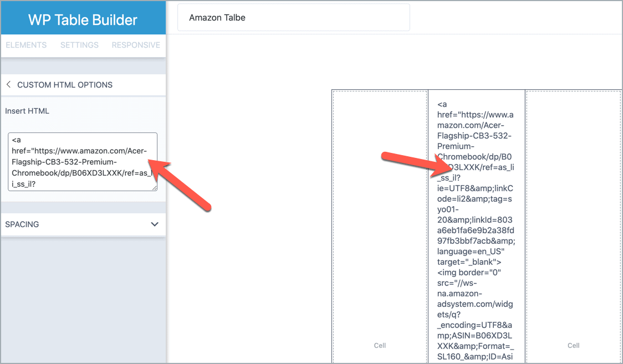Select the ELEMENTS tab
Screen dimensions: 623x364
point(26,45)
